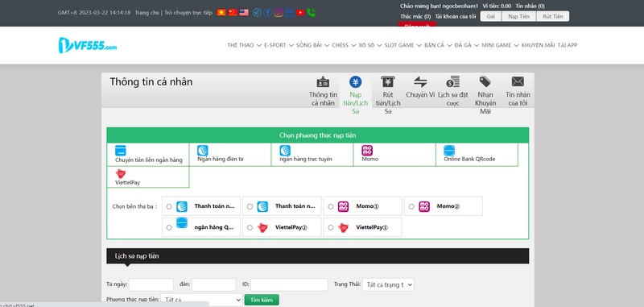
Task: Open Thắc mắc (0) link
Action: click(x=415, y=16)
